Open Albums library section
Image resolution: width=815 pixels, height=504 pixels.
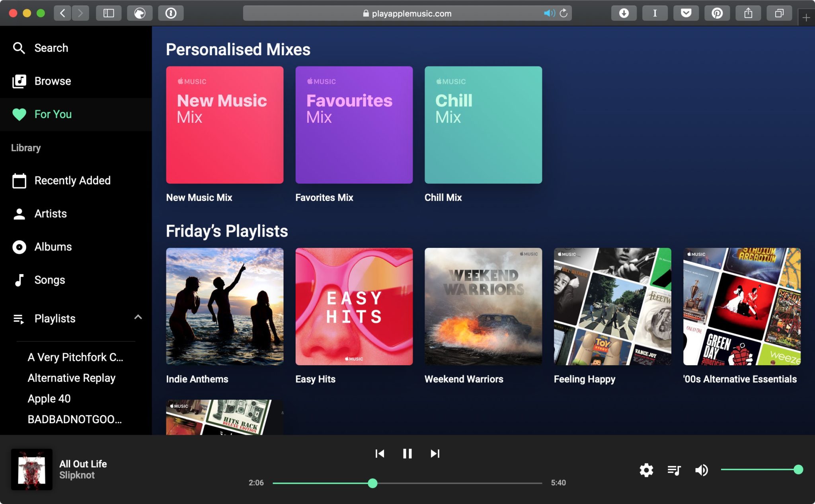tap(76, 247)
